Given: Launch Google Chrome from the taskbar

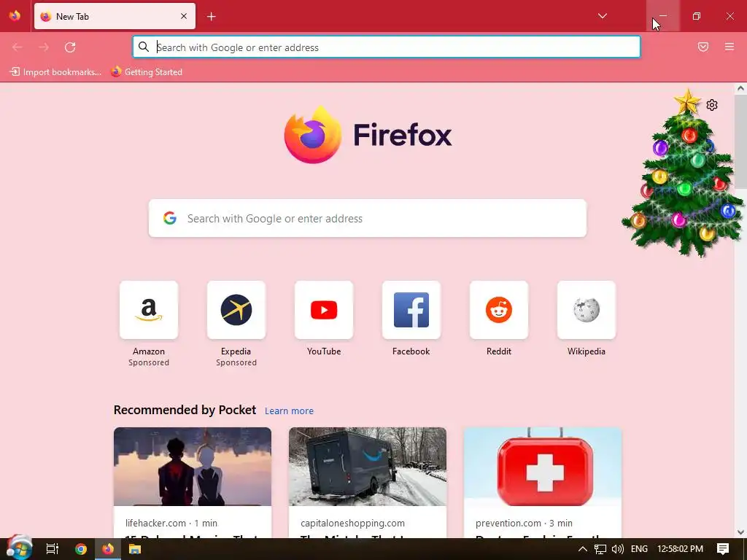Looking at the screenshot, I should (80, 549).
